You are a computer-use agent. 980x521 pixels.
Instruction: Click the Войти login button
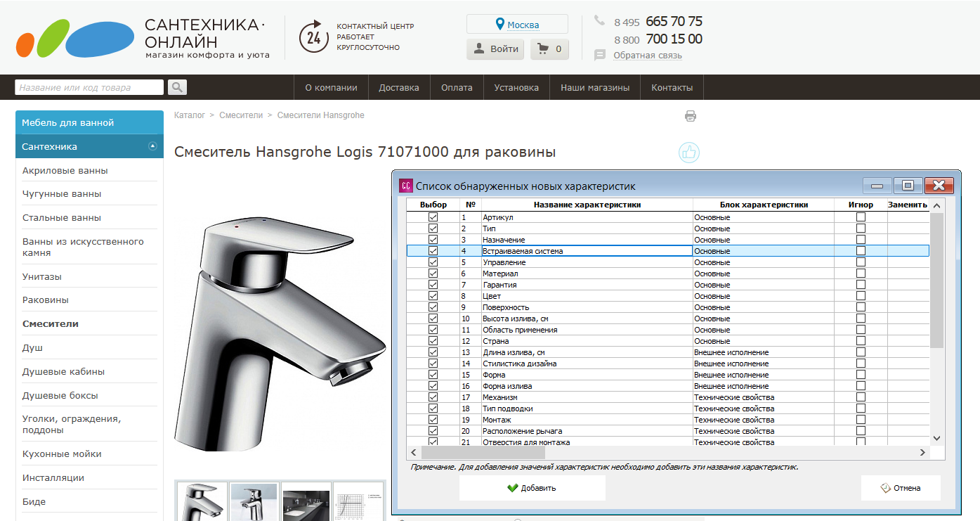[495, 49]
